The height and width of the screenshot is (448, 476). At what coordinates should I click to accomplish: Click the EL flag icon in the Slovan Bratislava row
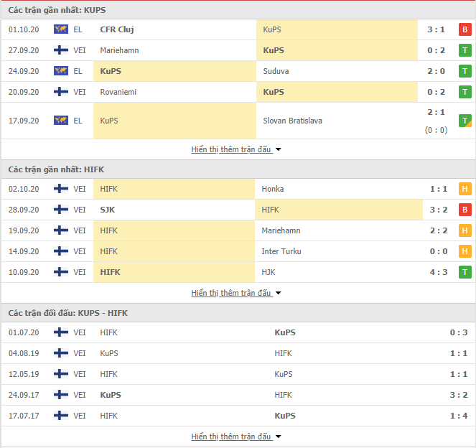[61, 120]
